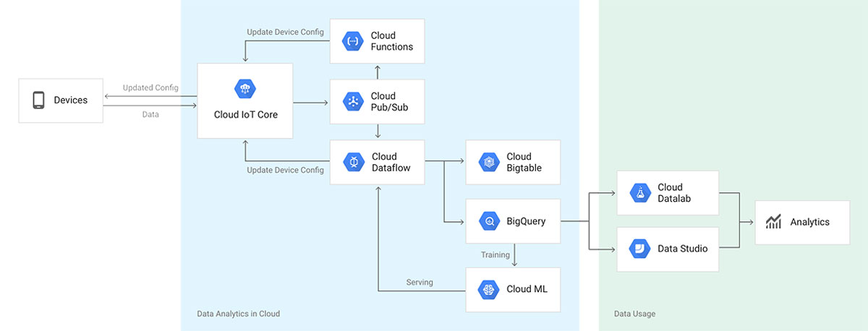Click the BigQuery hexagon icon
This screenshot has height=331, width=868.
(x=489, y=222)
